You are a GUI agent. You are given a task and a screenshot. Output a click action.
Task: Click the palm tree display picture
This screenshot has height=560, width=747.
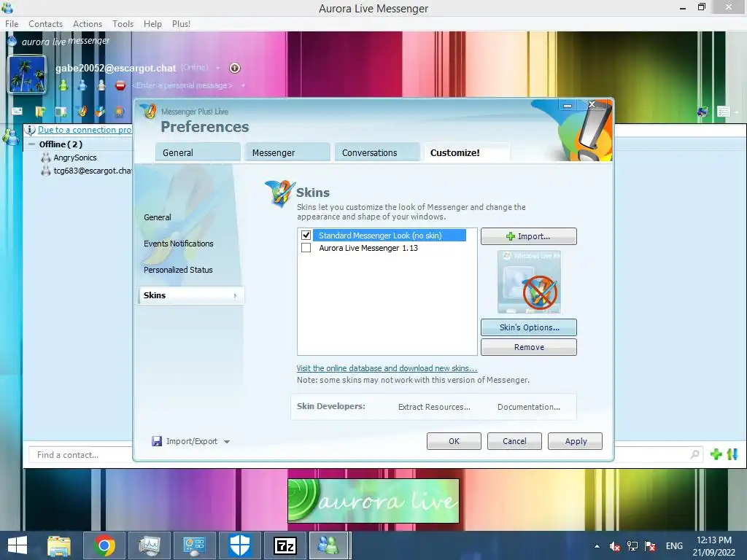pyautogui.click(x=28, y=74)
